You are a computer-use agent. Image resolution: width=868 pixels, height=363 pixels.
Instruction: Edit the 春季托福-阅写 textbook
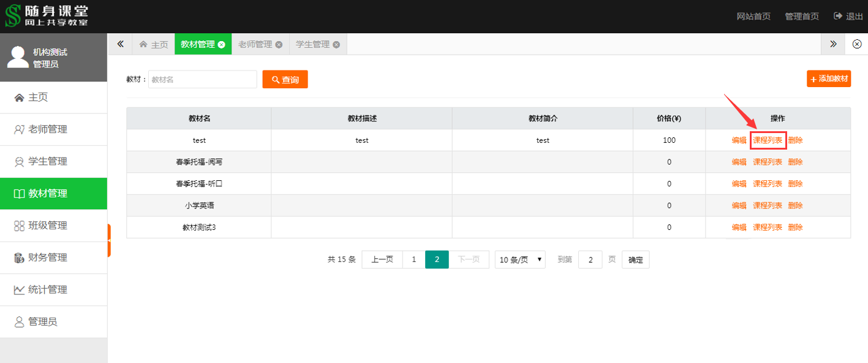(x=739, y=162)
